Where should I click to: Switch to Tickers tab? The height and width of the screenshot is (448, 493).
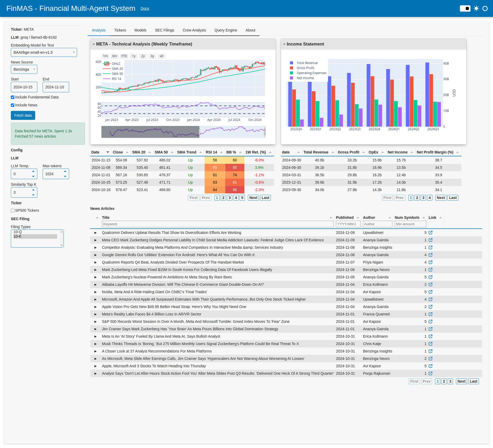tap(120, 30)
